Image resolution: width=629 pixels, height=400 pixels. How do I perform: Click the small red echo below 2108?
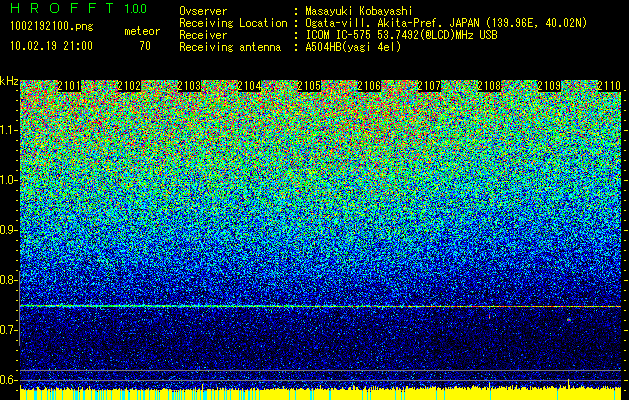(x=490, y=316)
